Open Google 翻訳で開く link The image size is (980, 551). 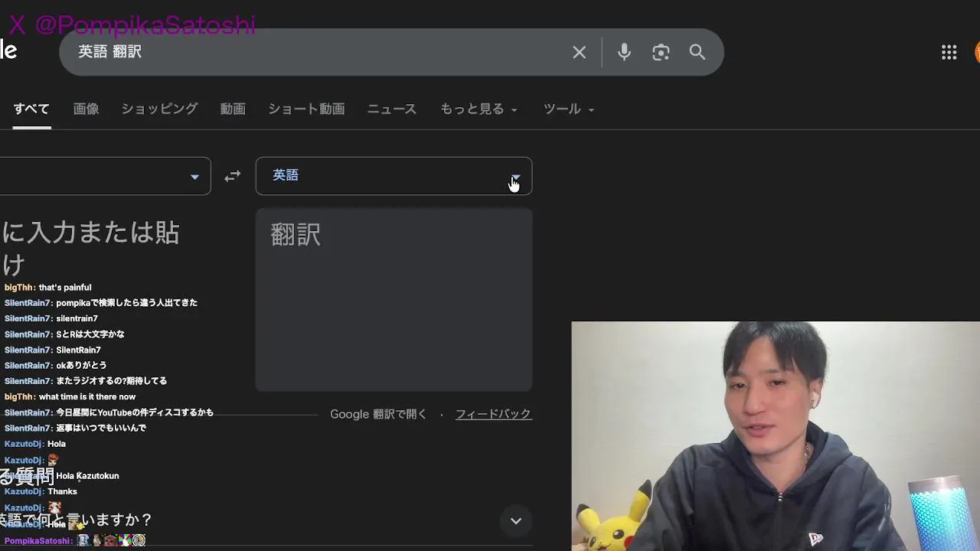tap(378, 414)
